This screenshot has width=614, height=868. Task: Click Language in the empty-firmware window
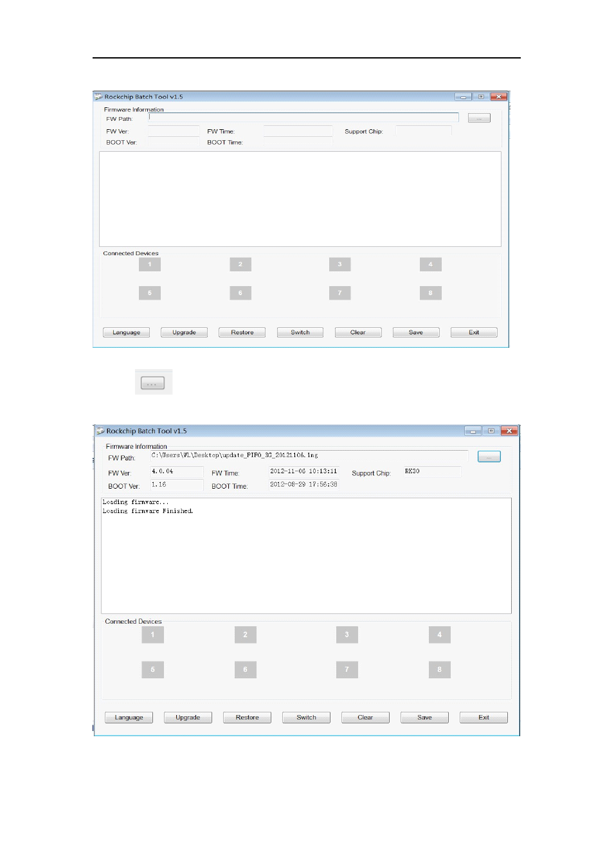pos(127,332)
